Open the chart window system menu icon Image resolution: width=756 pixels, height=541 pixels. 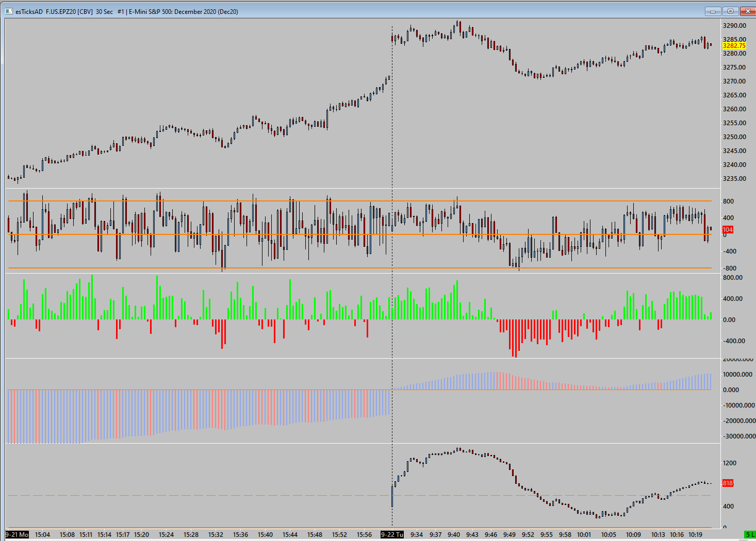tap(9, 11)
